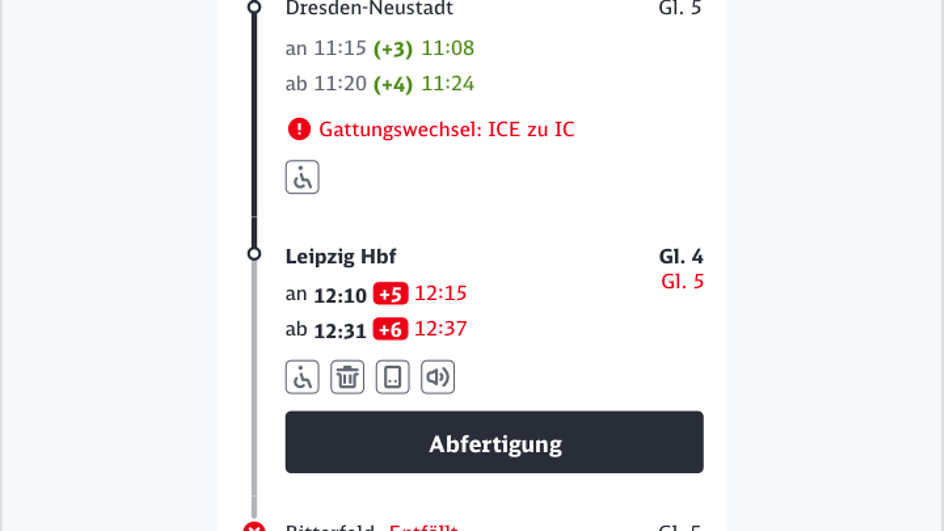Click the red 12:37 actual departure time
Viewport: 944px width, 531px height.
[440, 329]
